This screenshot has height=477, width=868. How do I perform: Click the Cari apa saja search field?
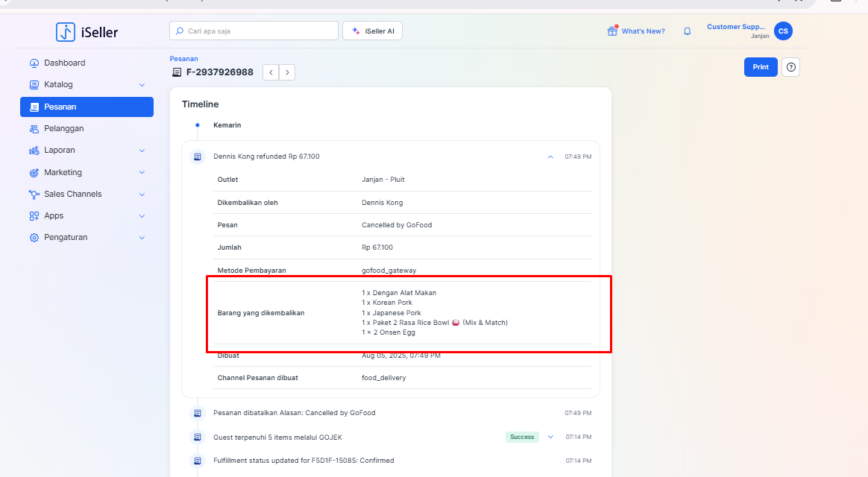(x=254, y=31)
